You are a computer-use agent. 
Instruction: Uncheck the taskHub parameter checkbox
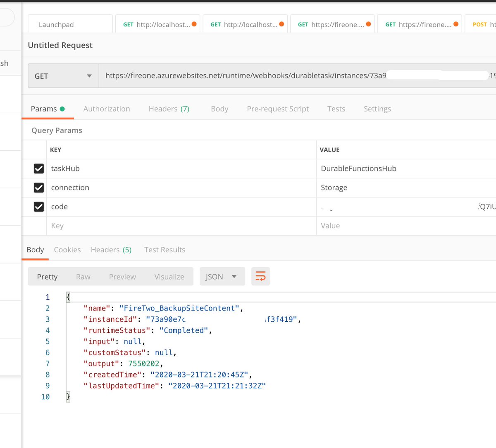tap(39, 168)
